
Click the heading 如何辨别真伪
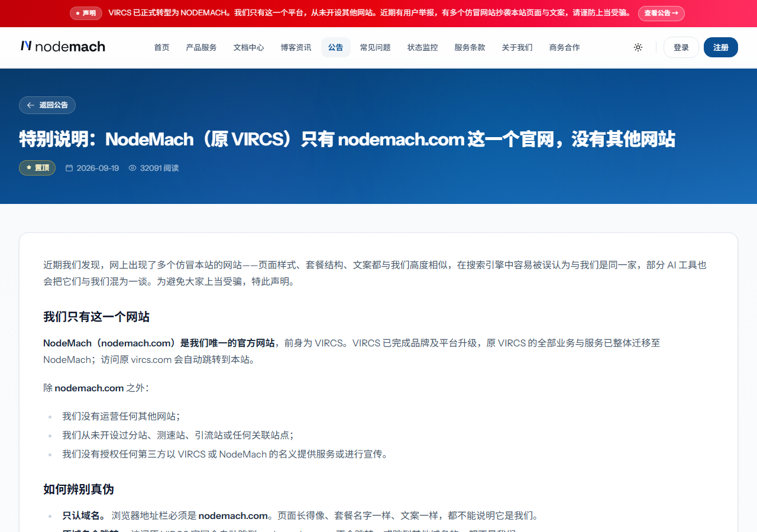pos(79,489)
